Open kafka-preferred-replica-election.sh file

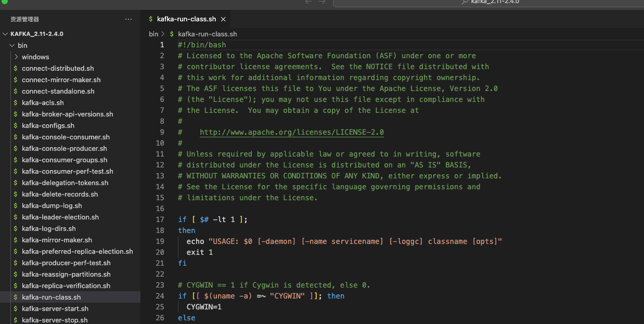[x=78, y=252]
